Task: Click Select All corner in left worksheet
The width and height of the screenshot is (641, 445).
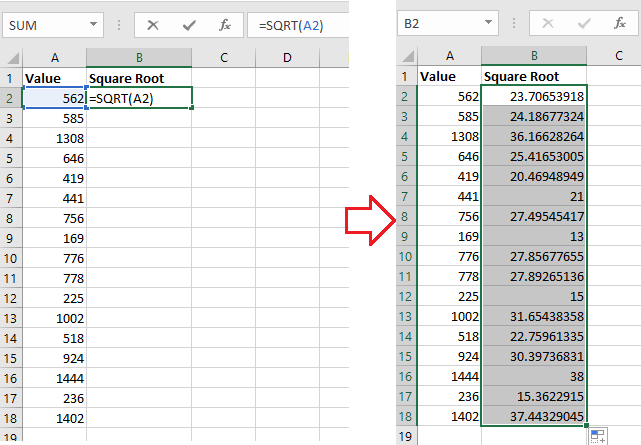Action: 10,57
